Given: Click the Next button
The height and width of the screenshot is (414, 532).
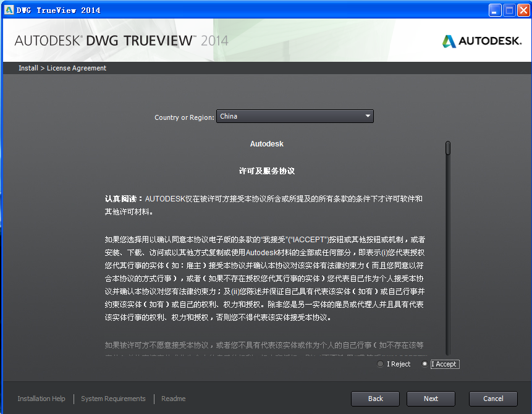Looking at the screenshot, I should pyautogui.click(x=431, y=399).
